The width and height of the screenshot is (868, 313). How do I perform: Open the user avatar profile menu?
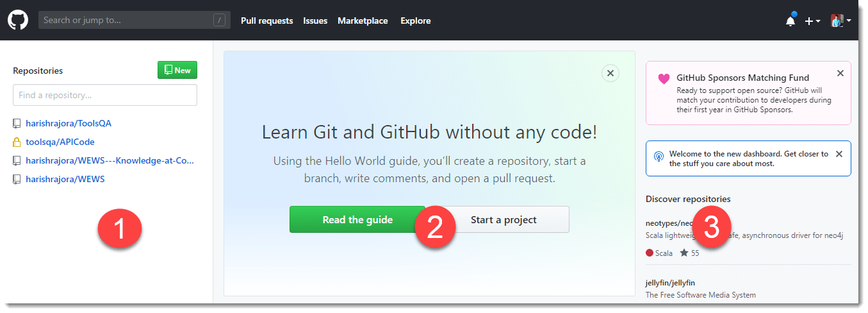click(x=840, y=21)
